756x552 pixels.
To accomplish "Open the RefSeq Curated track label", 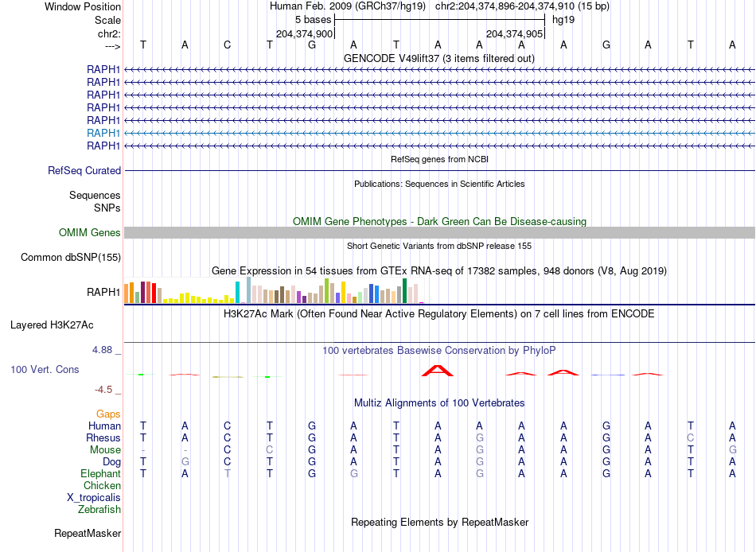I will 84,171.
